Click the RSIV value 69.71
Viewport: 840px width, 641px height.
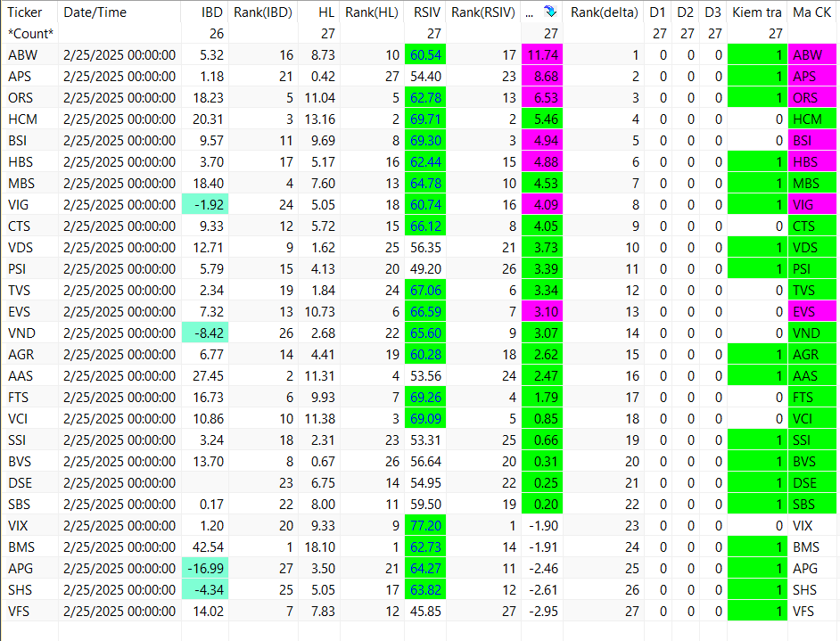pyautogui.click(x=425, y=119)
